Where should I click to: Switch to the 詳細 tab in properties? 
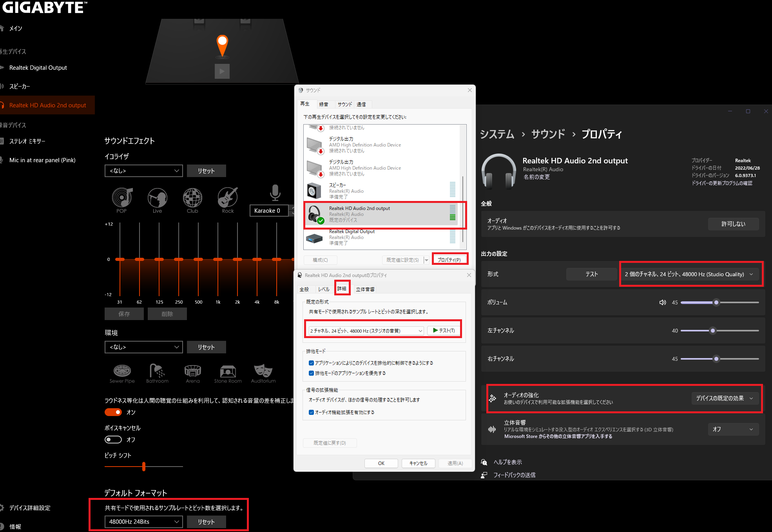point(342,288)
